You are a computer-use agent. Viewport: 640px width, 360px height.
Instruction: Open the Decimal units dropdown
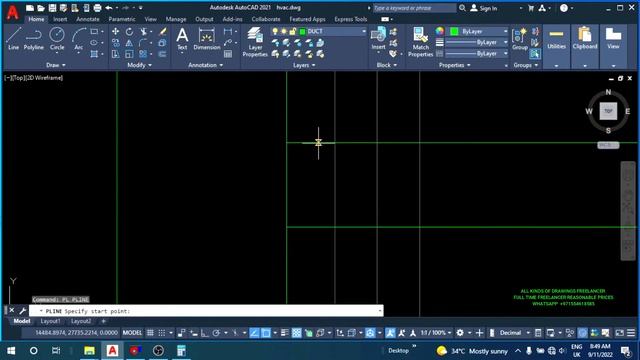514,333
